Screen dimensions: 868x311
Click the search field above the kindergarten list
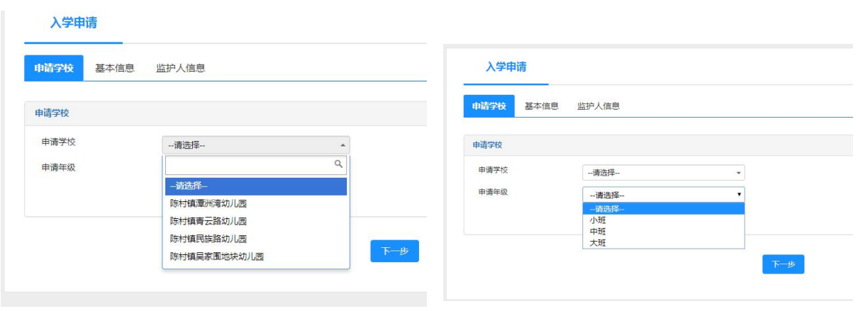pos(248,165)
